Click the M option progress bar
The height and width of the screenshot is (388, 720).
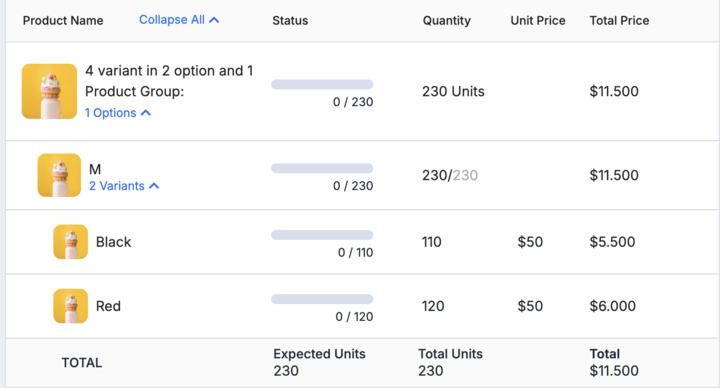(x=322, y=169)
